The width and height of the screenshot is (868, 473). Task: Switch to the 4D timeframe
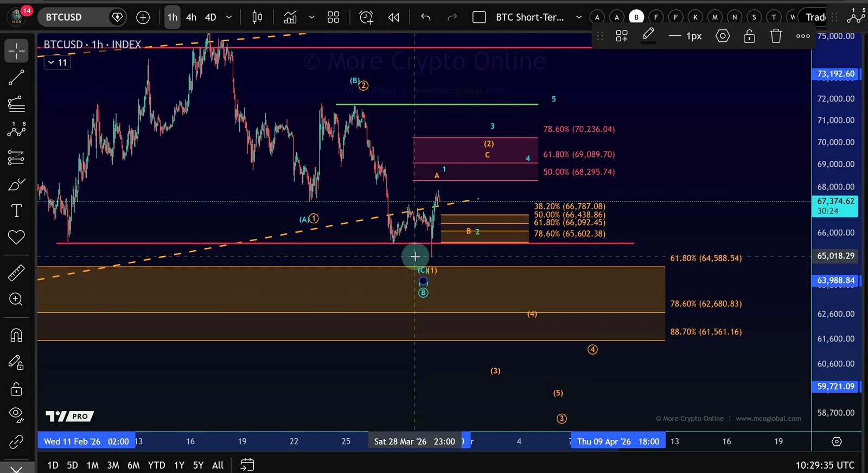tap(210, 17)
